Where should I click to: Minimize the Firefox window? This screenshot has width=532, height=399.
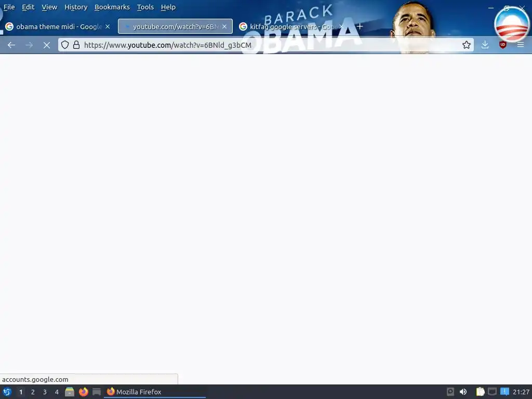coord(491,7)
